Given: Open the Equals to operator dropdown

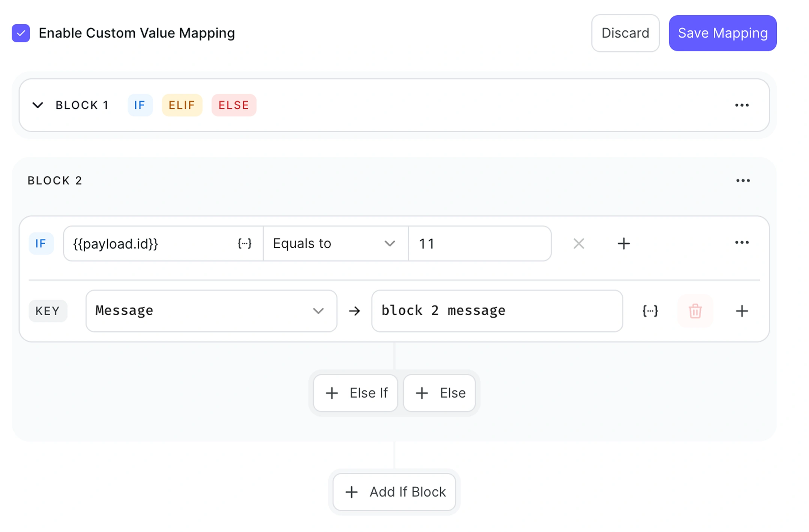Looking at the screenshot, I should (335, 244).
